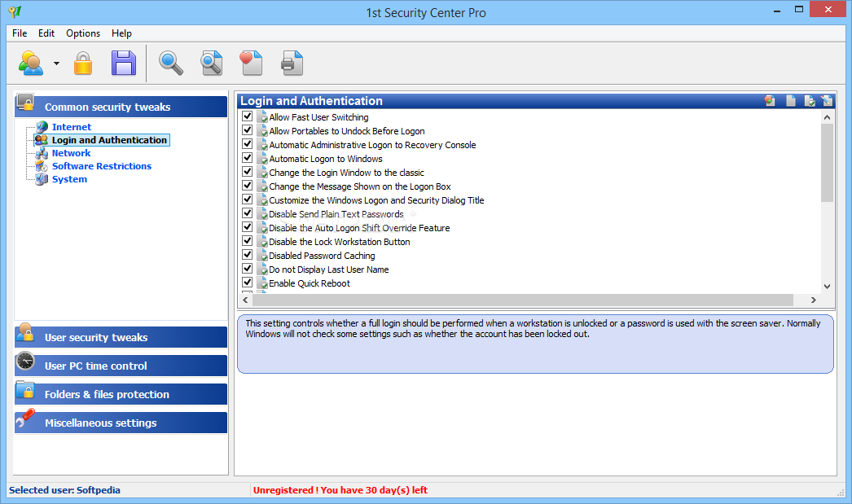
Task: Click 'Unregistered ! You have 30 day(s) left' status
Action: coord(340,490)
